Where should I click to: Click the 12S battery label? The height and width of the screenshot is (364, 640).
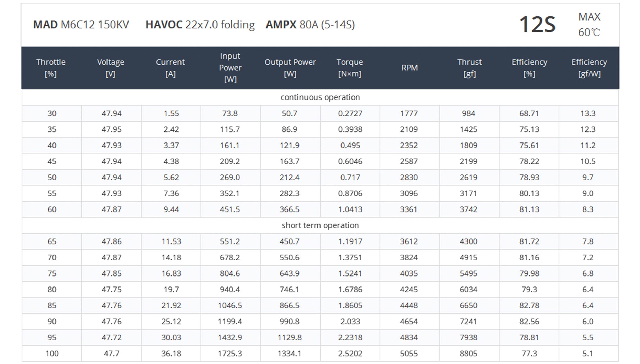[x=537, y=25]
